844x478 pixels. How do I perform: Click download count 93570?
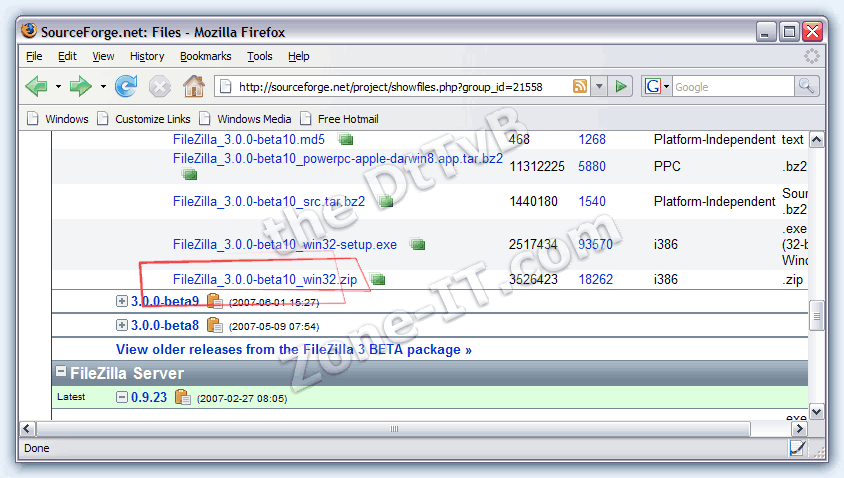[595, 244]
